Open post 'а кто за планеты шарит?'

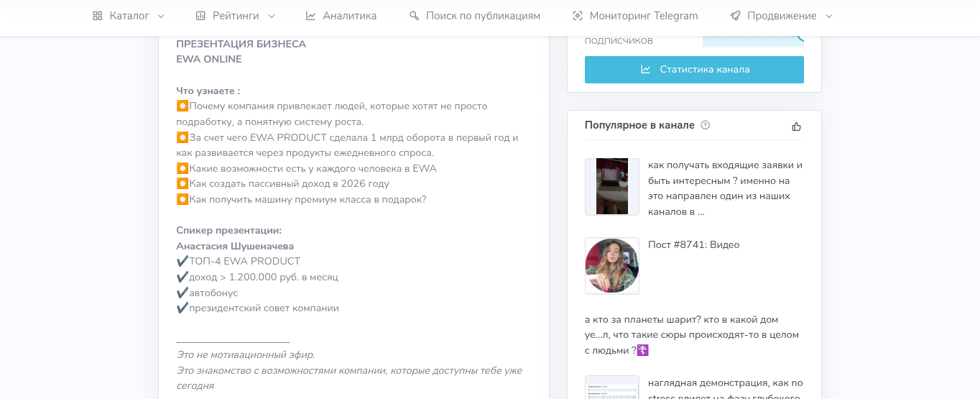coord(692,335)
